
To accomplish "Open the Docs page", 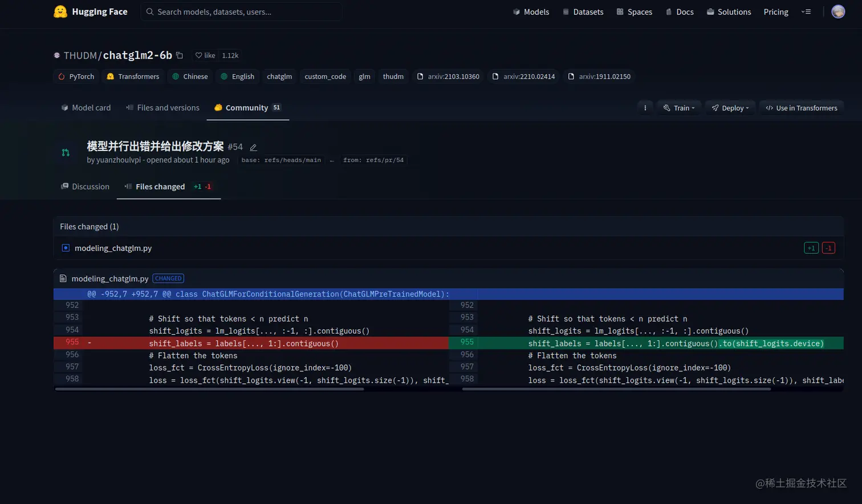I will [x=680, y=11].
